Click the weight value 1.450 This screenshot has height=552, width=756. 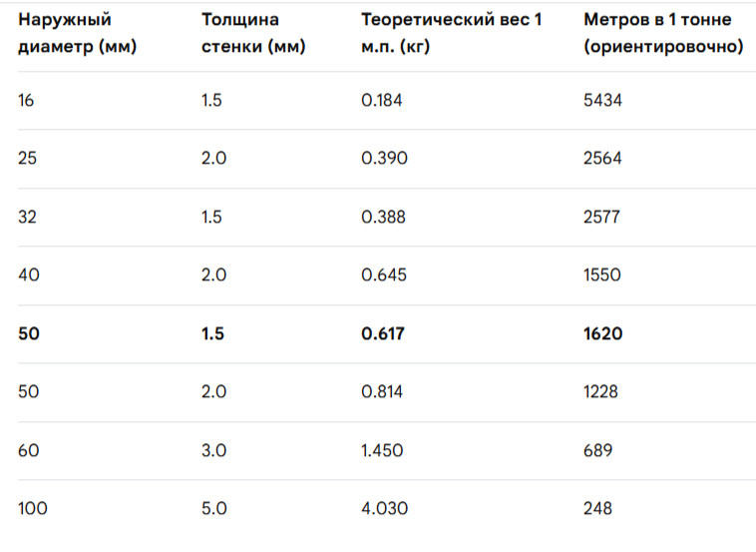coord(382,450)
